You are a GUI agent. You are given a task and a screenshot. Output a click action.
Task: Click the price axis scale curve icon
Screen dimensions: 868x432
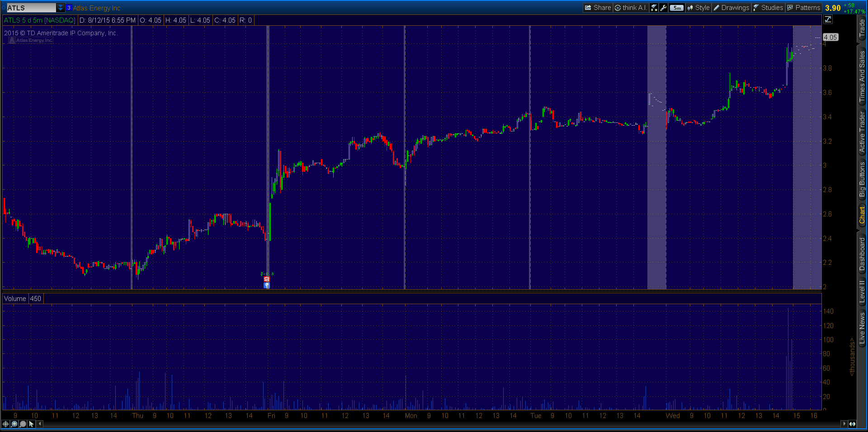point(828,19)
